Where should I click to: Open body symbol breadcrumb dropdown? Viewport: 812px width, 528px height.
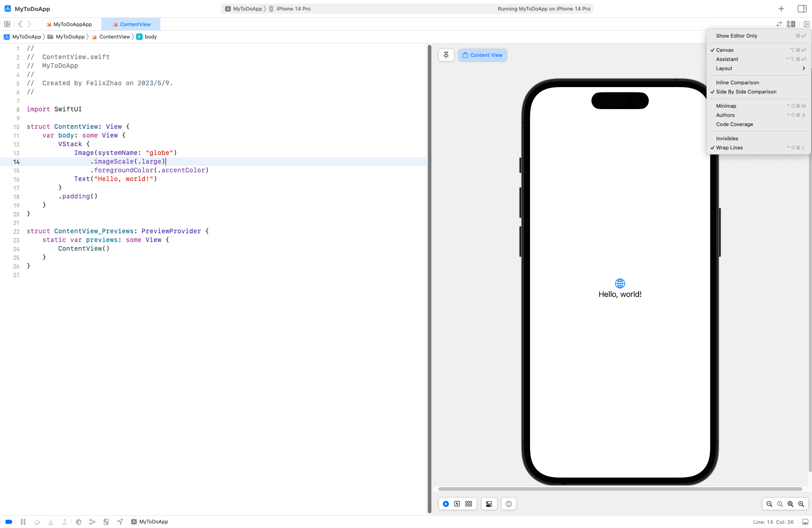coord(150,37)
